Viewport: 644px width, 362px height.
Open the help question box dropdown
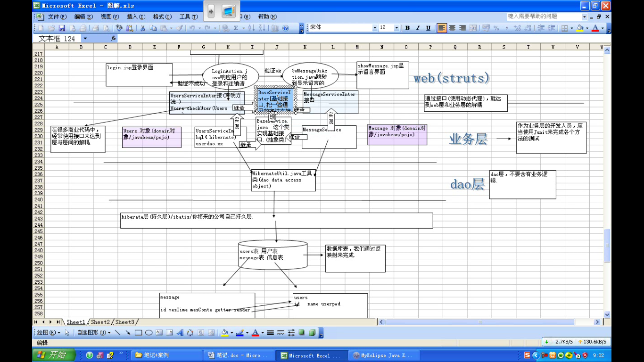click(585, 16)
